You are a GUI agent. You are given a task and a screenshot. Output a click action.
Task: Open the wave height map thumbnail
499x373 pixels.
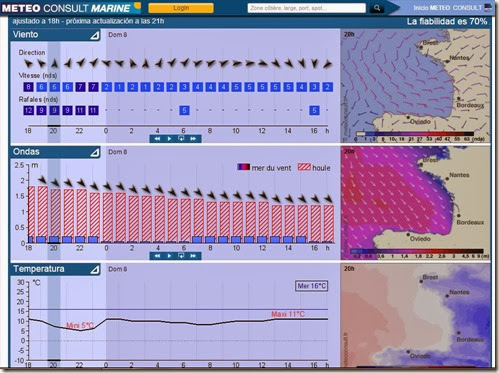[x=415, y=203]
